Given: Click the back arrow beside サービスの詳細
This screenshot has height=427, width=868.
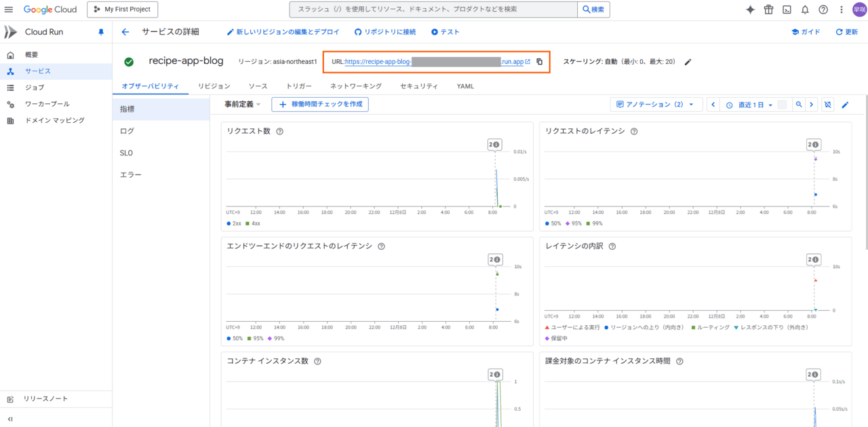Looking at the screenshot, I should click(125, 32).
